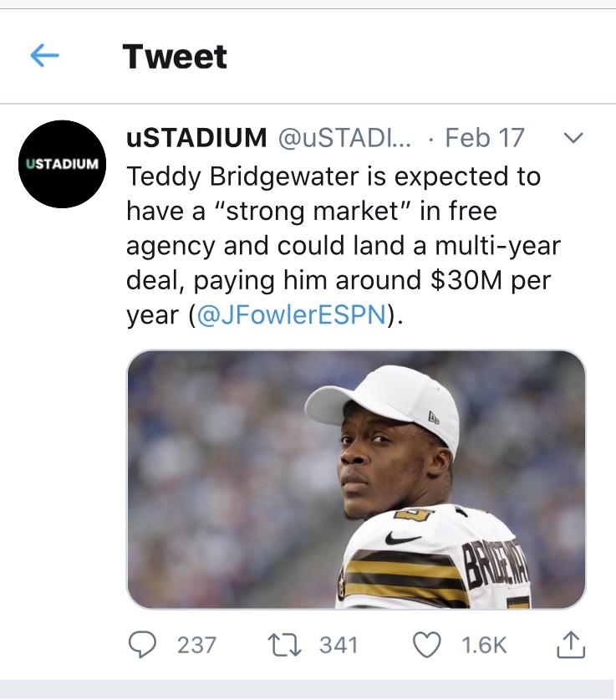The image size is (616, 700).
Task: Tap the 237 replies count
Action: click(196, 645)
